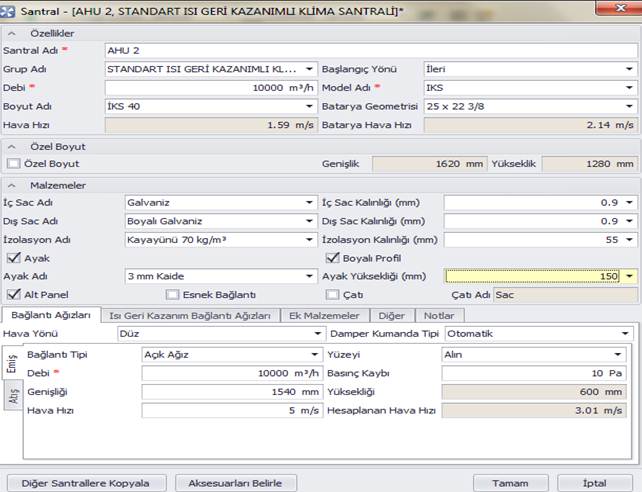Enable the Özel Boyut checkbox
The image size is (642, 492).
point(13,163)
